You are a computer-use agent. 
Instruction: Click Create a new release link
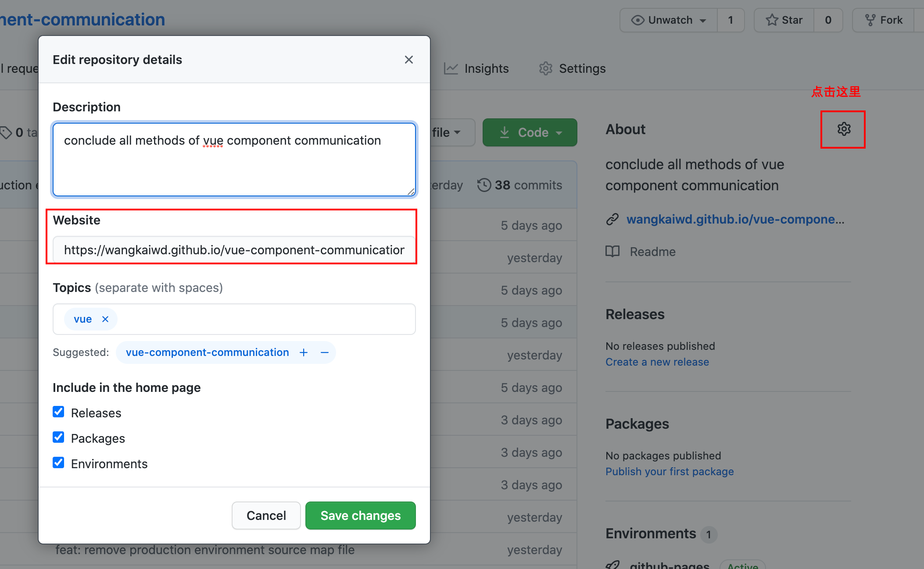pos(657,362)
